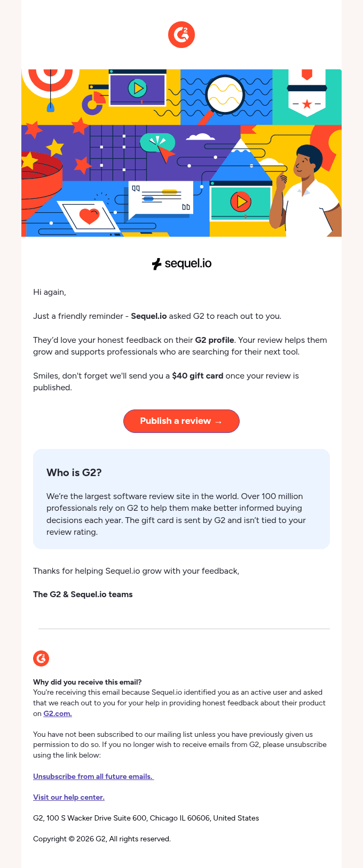This screenshot has width=363, height=868.
Task: Click the green play button video illustration
Action: pos(241,202)
